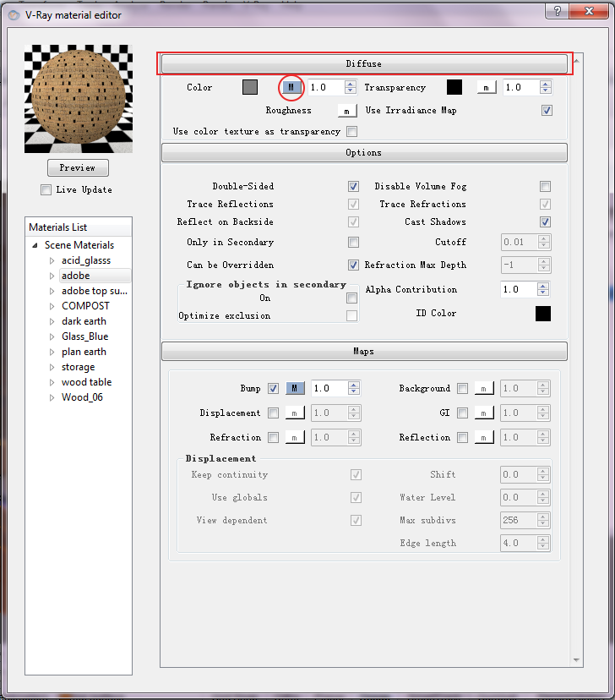This screenshot has width=615, height=700.
Task: Open the Diffuse Color texture map button
Action: pyautogui.click(x=291, y=88)
